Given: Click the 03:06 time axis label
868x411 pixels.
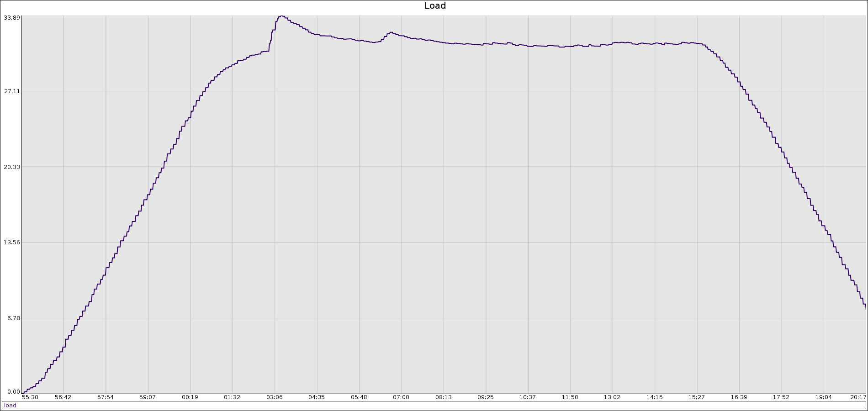Looking at the screenshot, I should coord(275,397).
